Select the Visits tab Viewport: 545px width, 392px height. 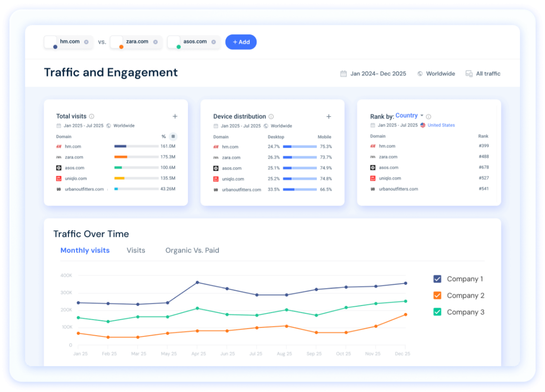tap(136, 250)
